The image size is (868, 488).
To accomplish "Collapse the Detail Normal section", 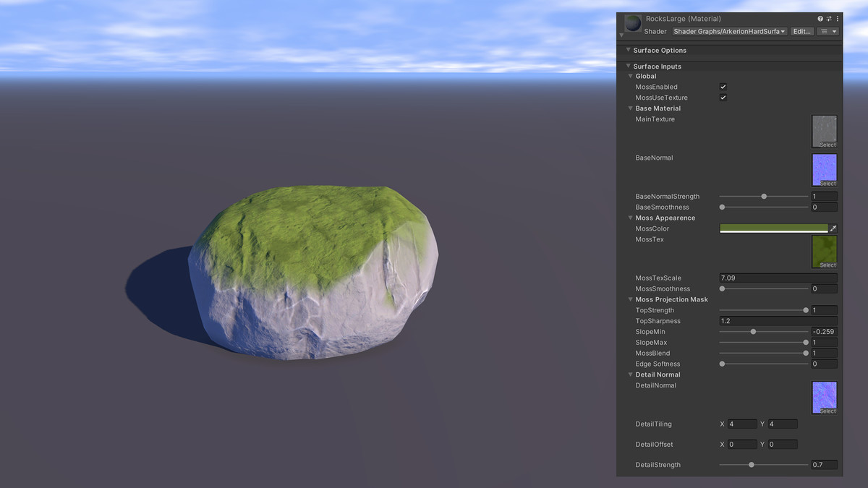I will [x=630, y=374].
